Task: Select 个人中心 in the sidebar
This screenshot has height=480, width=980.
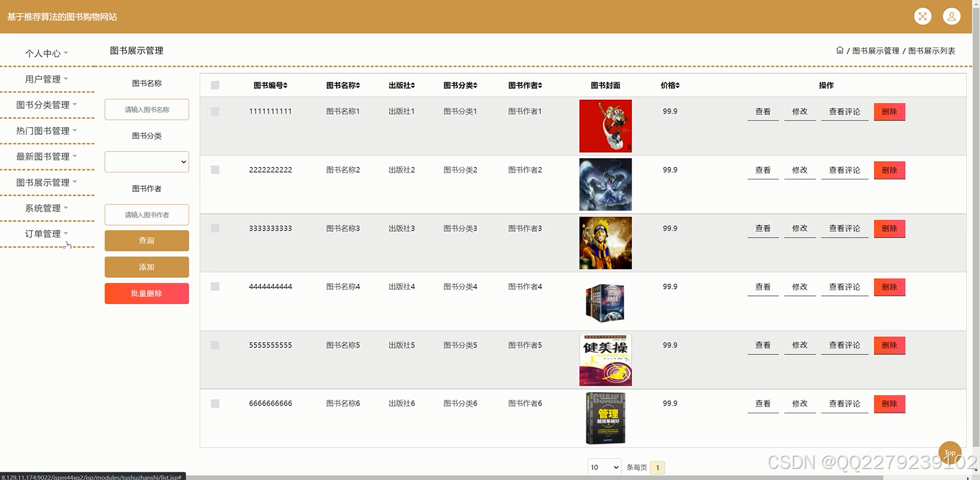Action: [43, 52]
